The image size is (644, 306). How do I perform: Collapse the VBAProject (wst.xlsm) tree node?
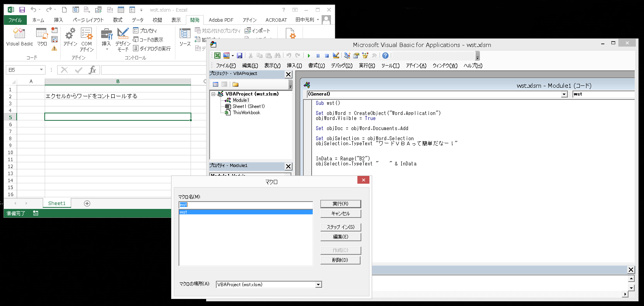213,94
